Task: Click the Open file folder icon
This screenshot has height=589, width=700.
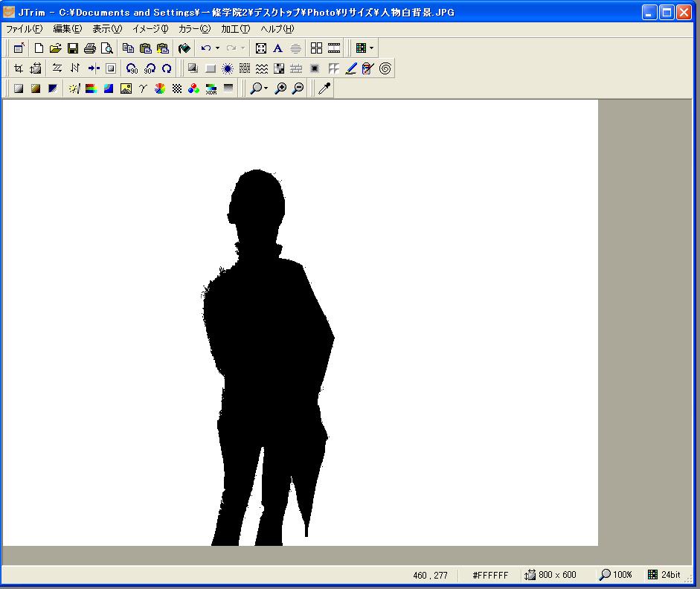Action: 56,48
